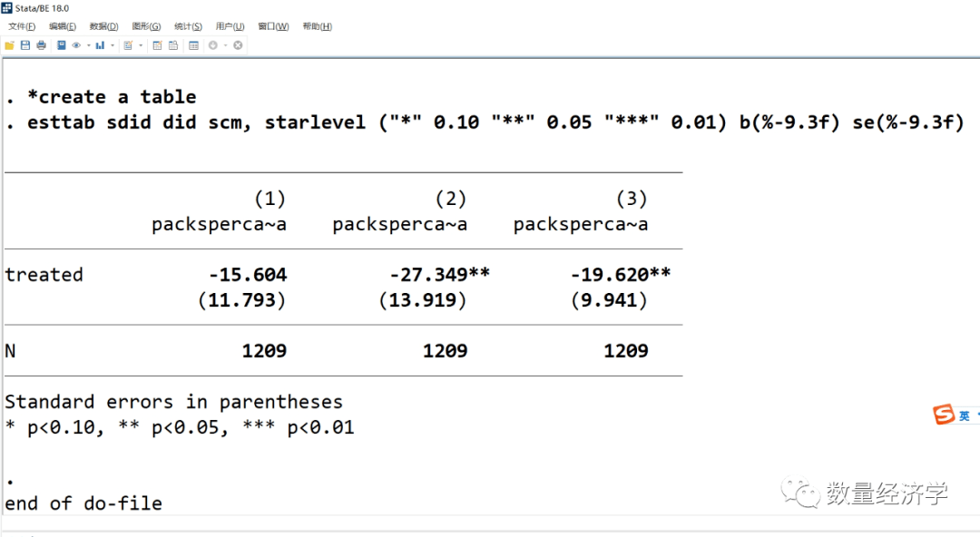Screen dimensions: 980x537
Task: Open the Do-file Editor dropdown arrow
Action: click(x=141, y=45)
